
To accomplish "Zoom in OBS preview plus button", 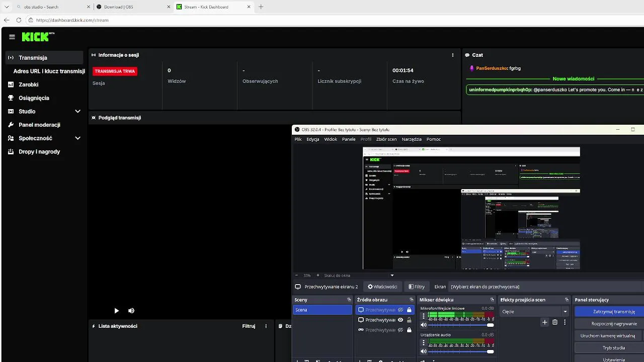I will [x=317, y=276].
